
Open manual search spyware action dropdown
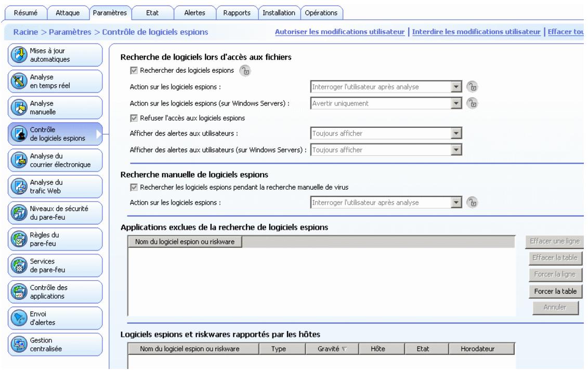coord(386,203)
